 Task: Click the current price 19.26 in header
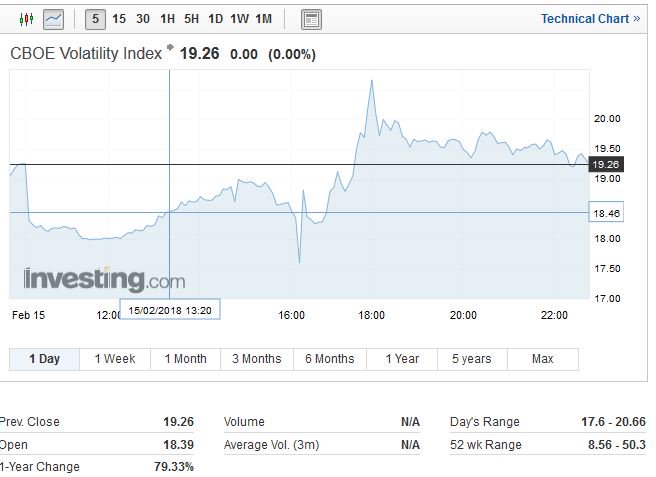200,54
